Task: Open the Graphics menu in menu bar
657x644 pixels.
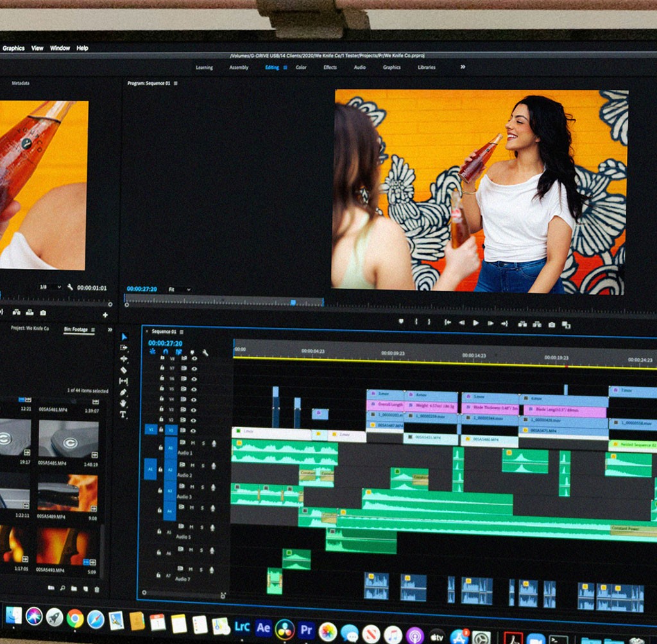Action: (x=13, y=48)
